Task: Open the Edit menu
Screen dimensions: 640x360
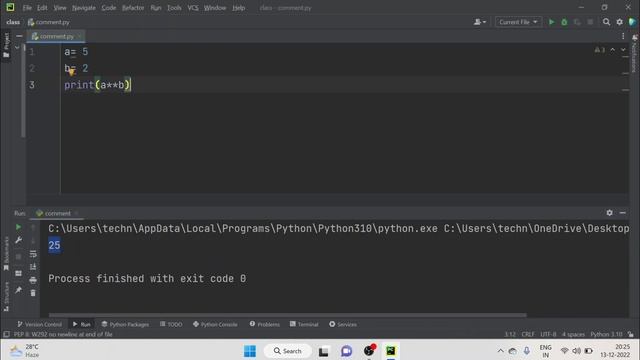Action: pyautogui.click(x=42, y=8)
